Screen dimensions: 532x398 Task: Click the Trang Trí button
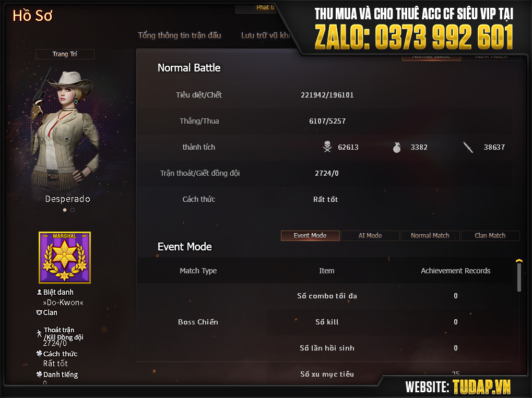pos(65,54)
